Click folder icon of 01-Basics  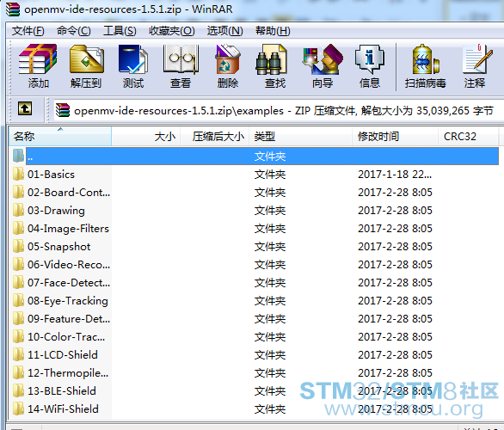click(x=18, y=174)
